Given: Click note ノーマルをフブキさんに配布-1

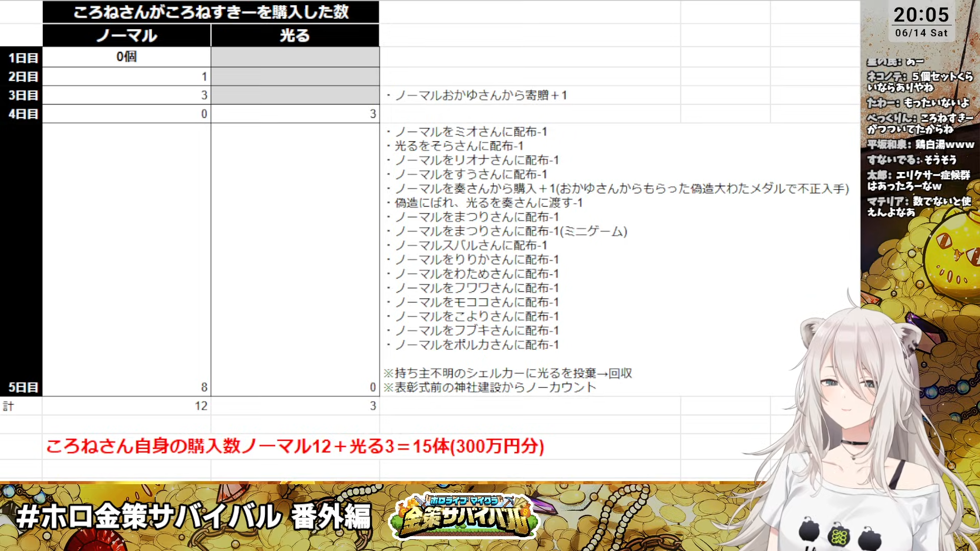Looking at the screenshot, I should (x=472, y=331).
